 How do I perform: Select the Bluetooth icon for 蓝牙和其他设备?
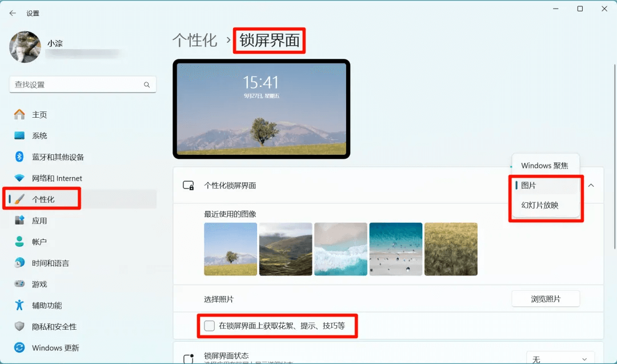click(19, 157)
